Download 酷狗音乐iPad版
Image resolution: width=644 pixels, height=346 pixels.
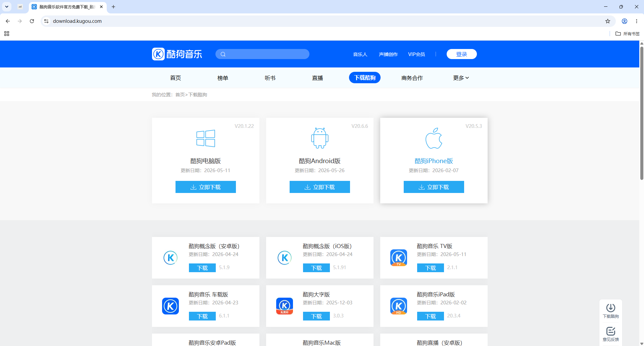click(x=431, y=316)
